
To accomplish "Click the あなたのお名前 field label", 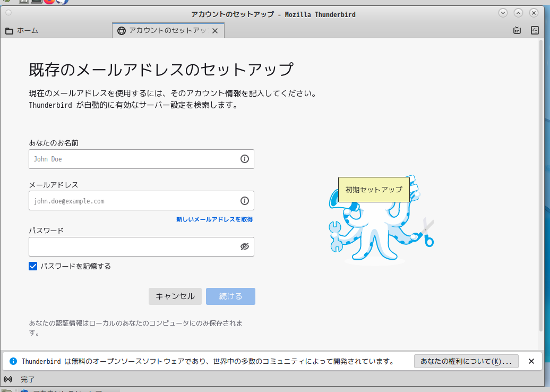I will [x=54, y=143].
